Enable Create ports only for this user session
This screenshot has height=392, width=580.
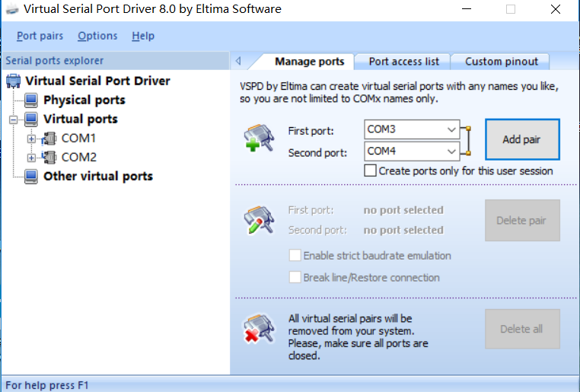(370, 171)
